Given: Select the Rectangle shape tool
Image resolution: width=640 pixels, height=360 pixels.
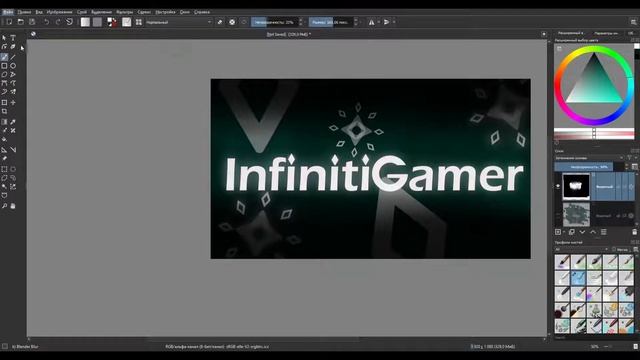Looking at the screenshot, I should tap(4, 66).
